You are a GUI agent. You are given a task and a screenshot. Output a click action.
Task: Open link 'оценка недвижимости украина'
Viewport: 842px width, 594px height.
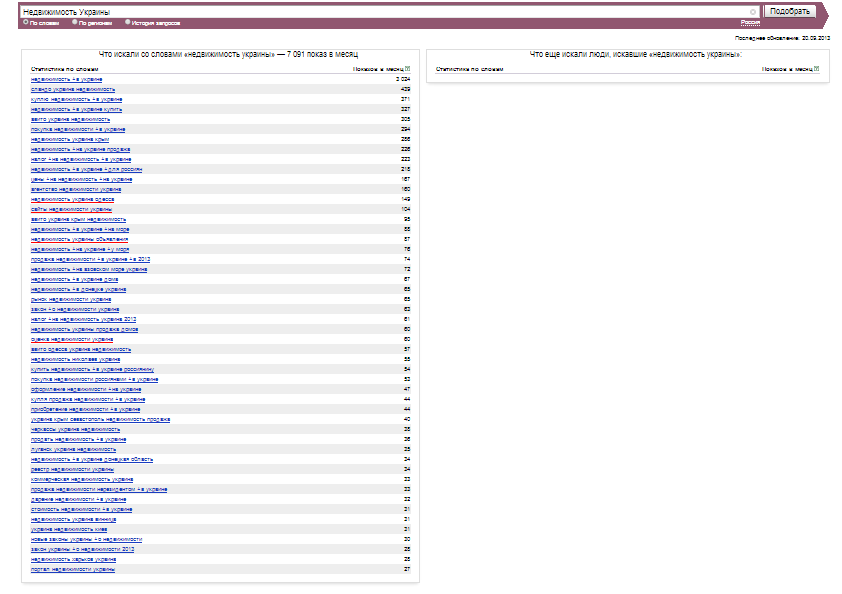(72, 340)
